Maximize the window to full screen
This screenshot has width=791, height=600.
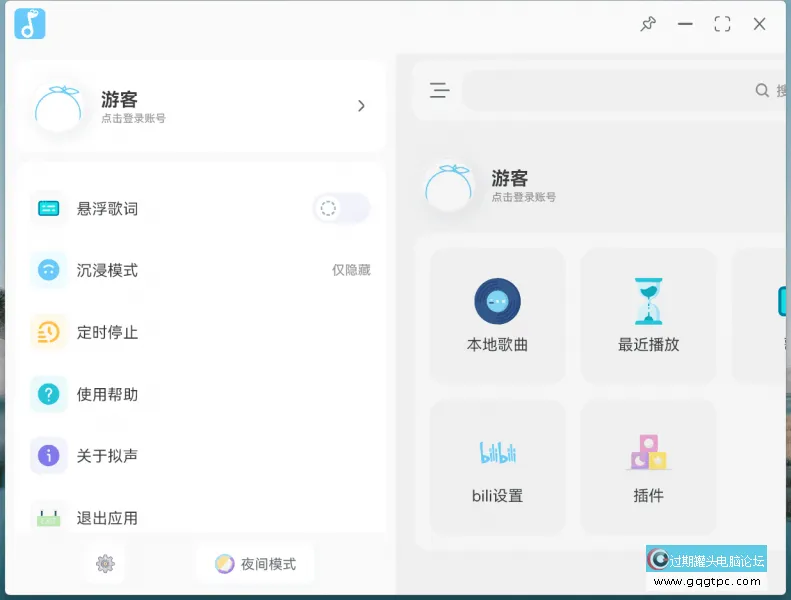[722, 24]
